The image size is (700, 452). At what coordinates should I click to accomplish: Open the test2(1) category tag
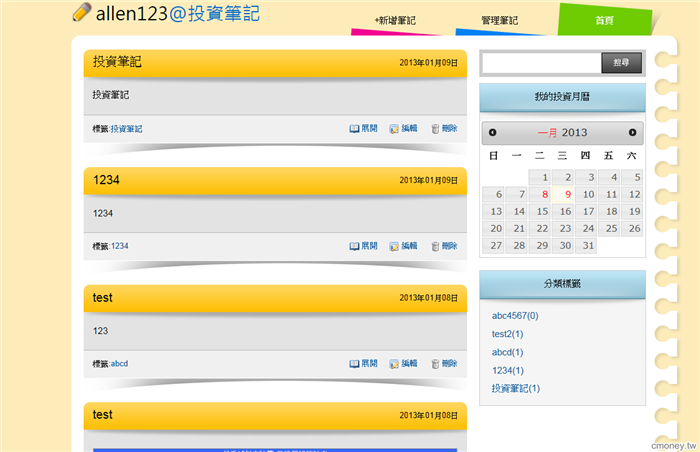click(507, 334)
